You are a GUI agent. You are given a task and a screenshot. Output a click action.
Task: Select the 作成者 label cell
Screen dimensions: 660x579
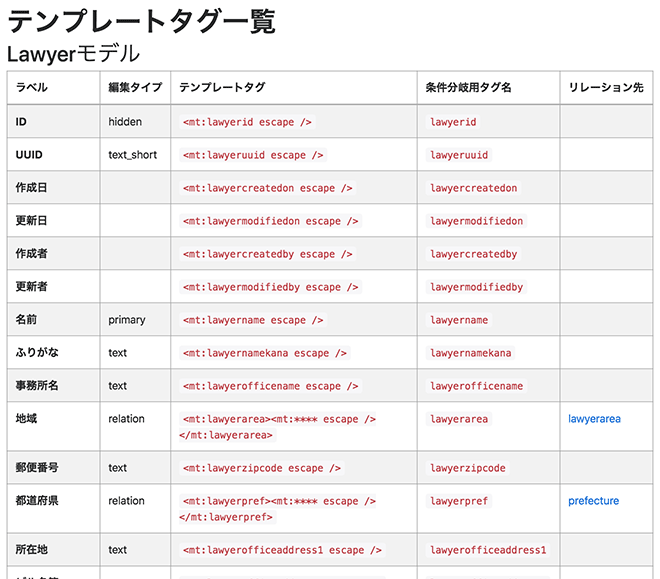tap(53, 254)
